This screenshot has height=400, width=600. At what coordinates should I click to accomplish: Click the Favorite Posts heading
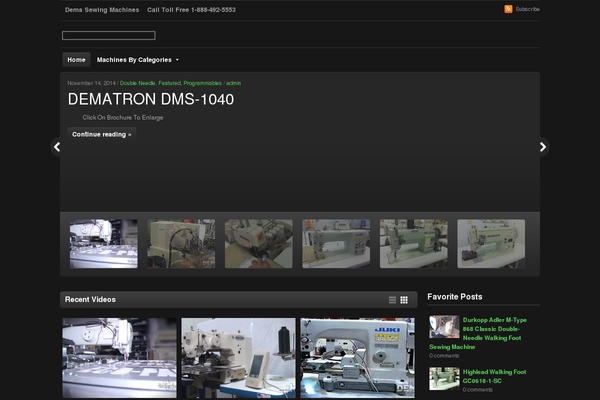pyautogui.click(x=455, y=297)
